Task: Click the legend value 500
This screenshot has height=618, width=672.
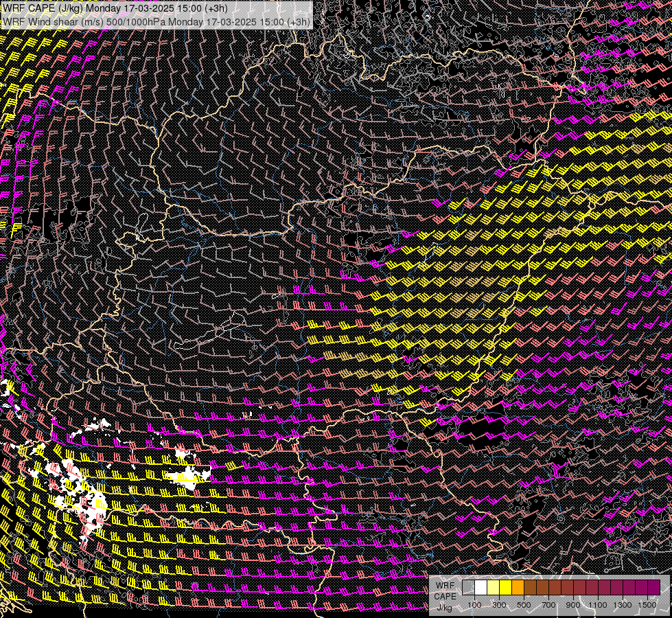Action: point(524,605)
